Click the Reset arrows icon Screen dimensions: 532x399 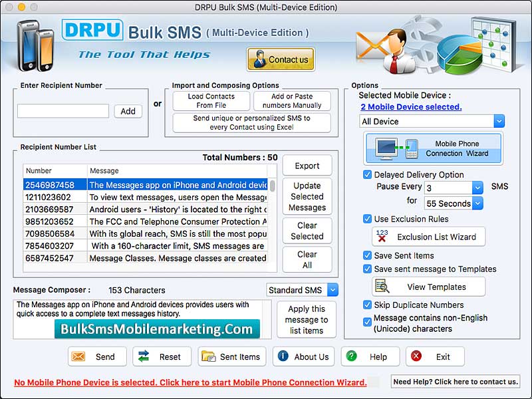click(x=144, y=356)
